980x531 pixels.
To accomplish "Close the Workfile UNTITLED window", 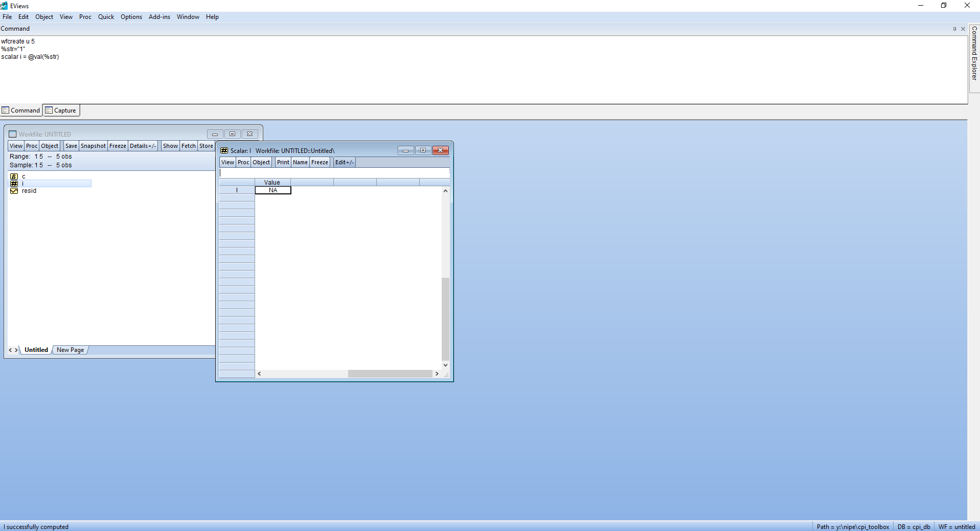I will [249, 134].
